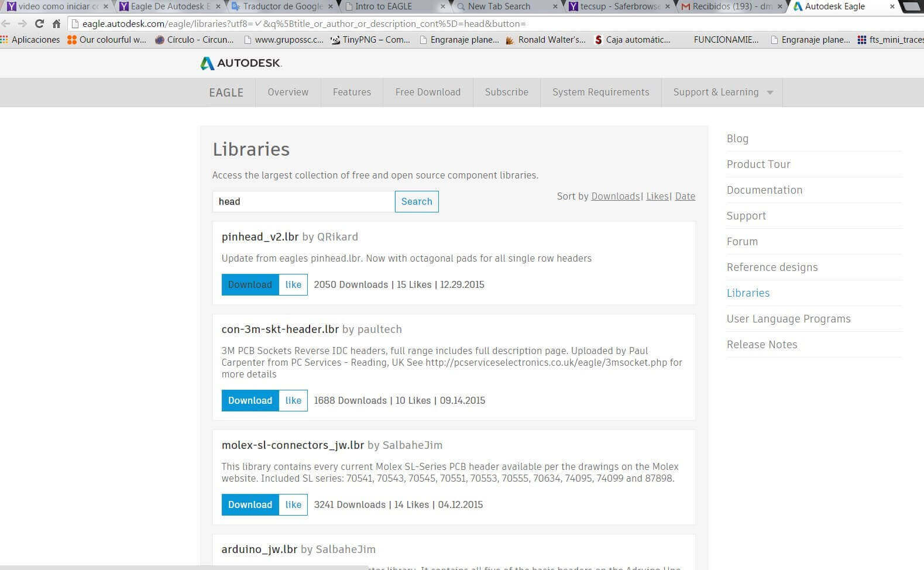This screenshot has height=570, width=924.
Task: Open the Support sidebar link
Action: tap(746, 216)
